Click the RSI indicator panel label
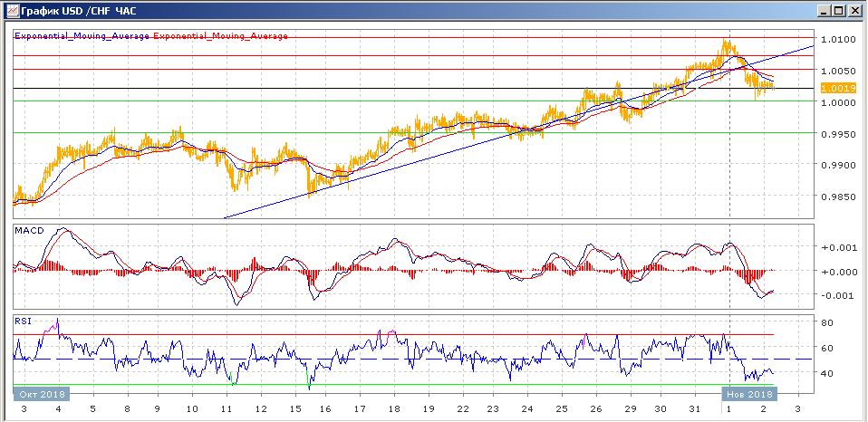 24,321
